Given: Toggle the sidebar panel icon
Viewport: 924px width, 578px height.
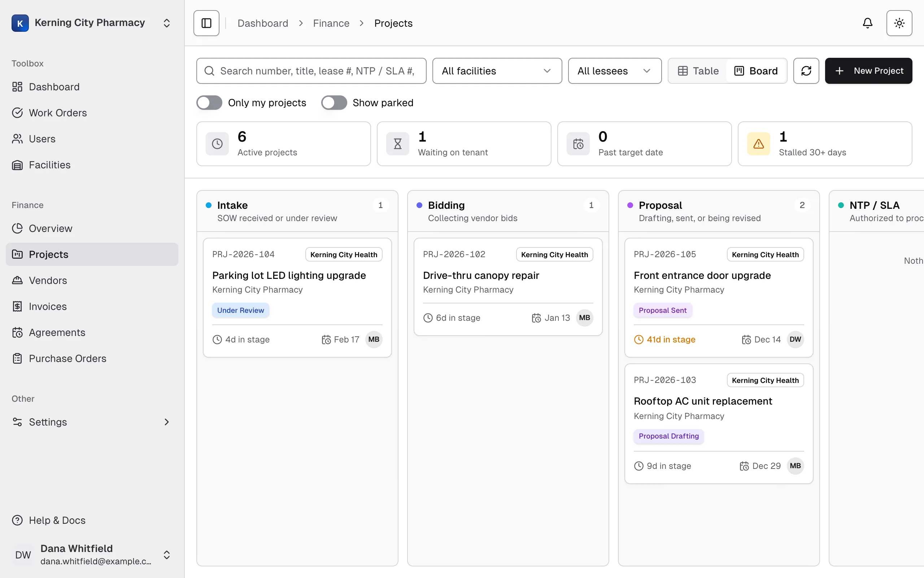Looking at the screenshot, I should (206, 23).
